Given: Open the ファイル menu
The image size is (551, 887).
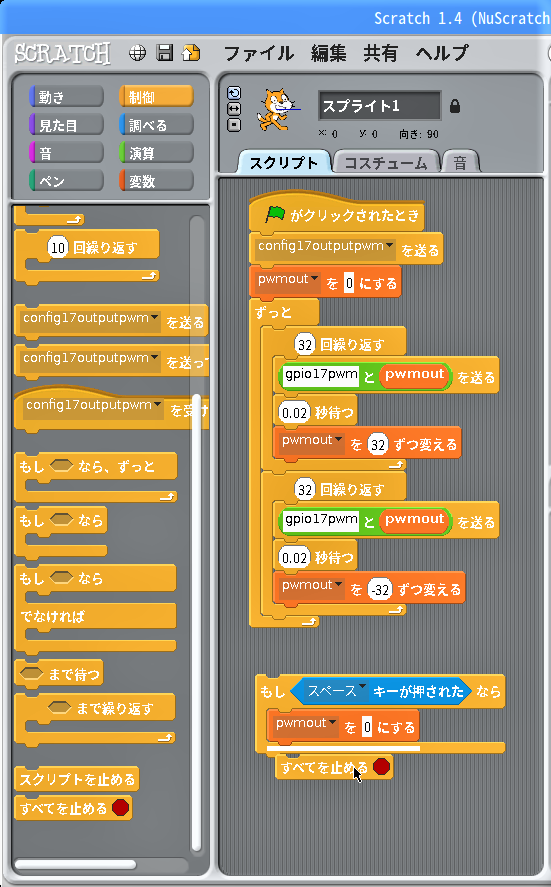Looking at the screenshot, I should pyautogui.click(x=259, y=53).
